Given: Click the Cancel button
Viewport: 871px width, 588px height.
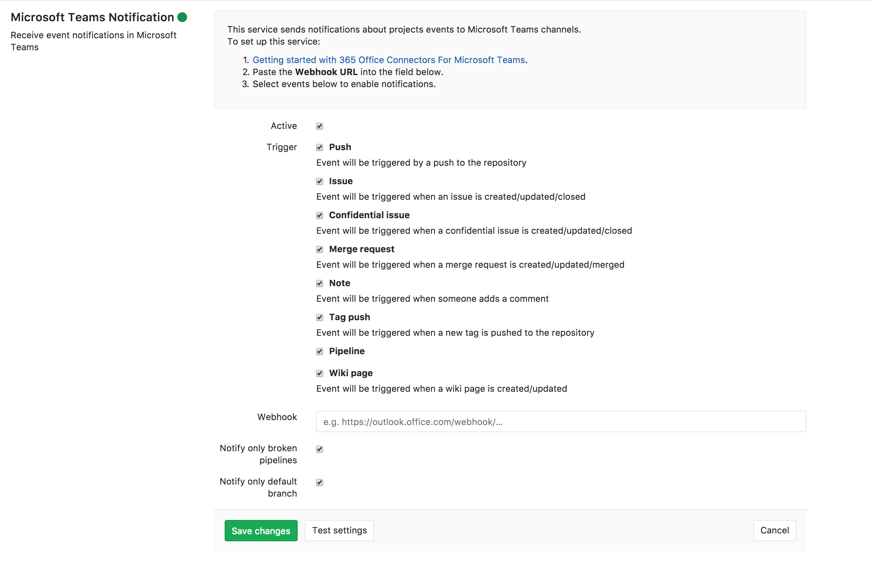Looking at the screenshot, I should pyautogui.click(x=774, y=530).
